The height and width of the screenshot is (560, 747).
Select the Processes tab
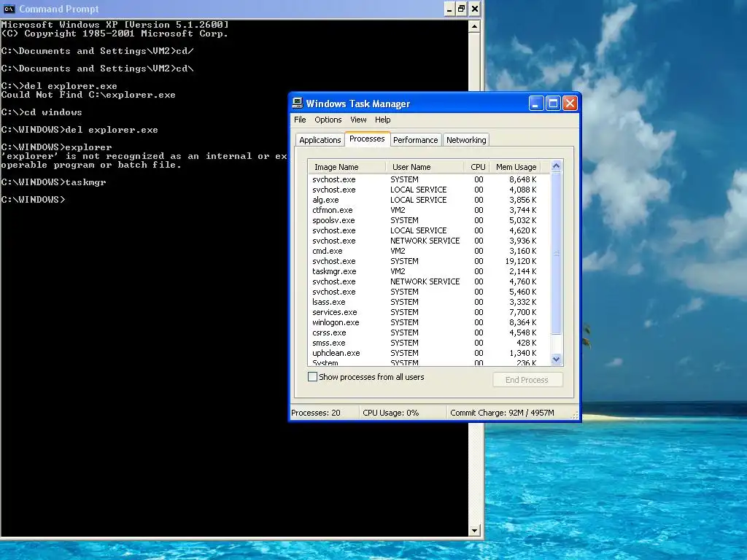pyautogui.click(x=367, y=139)
